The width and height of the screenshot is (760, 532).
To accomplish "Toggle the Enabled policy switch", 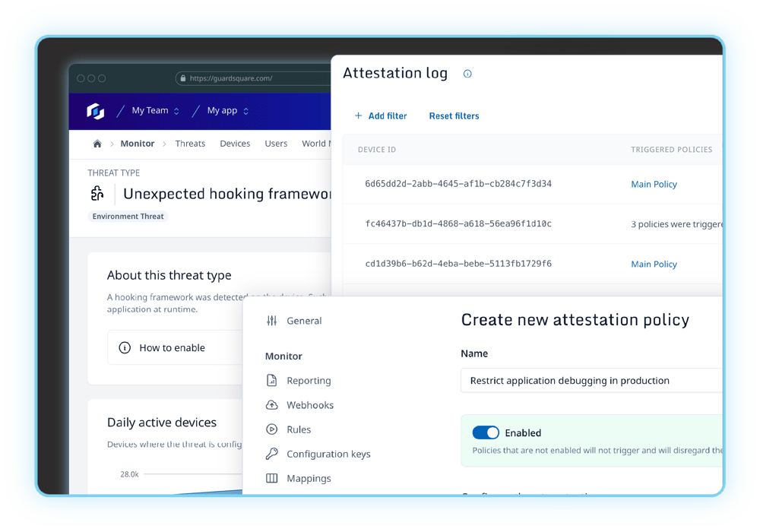I will click(486, 432).
